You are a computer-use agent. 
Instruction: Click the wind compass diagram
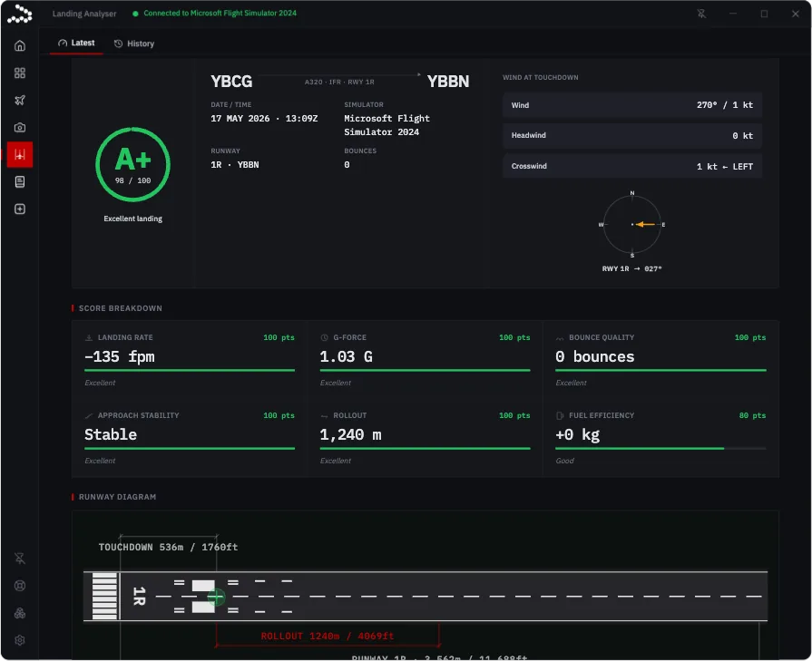point(631,224)
